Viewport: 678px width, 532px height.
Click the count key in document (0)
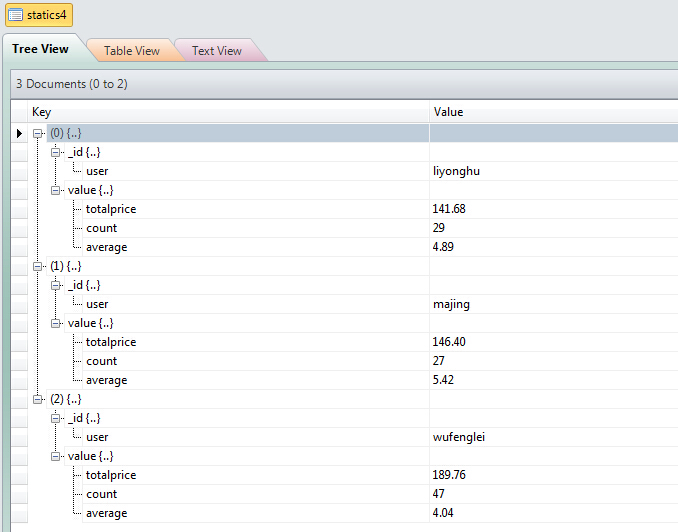(101, 228)
